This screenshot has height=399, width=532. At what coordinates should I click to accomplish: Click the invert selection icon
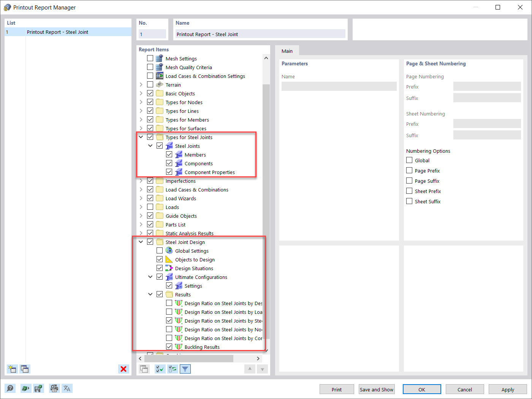pyautogui.click(x=172, y=369)
